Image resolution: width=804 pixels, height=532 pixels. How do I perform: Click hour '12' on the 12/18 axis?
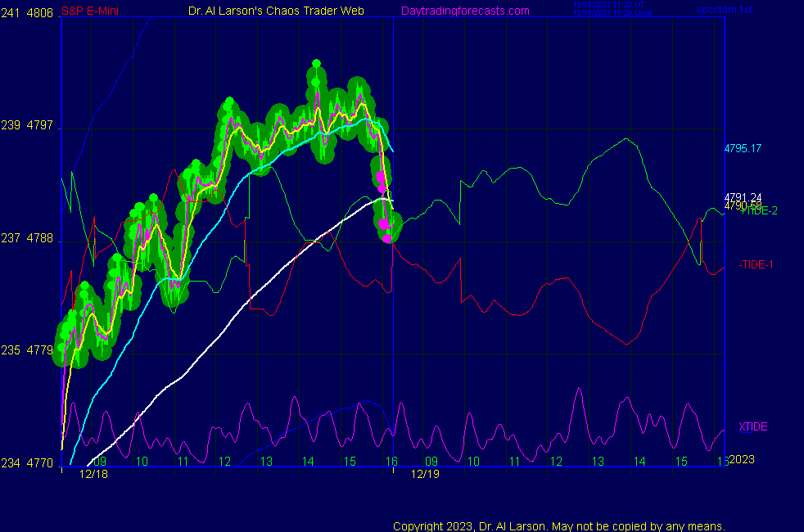[x=224, y=462]
